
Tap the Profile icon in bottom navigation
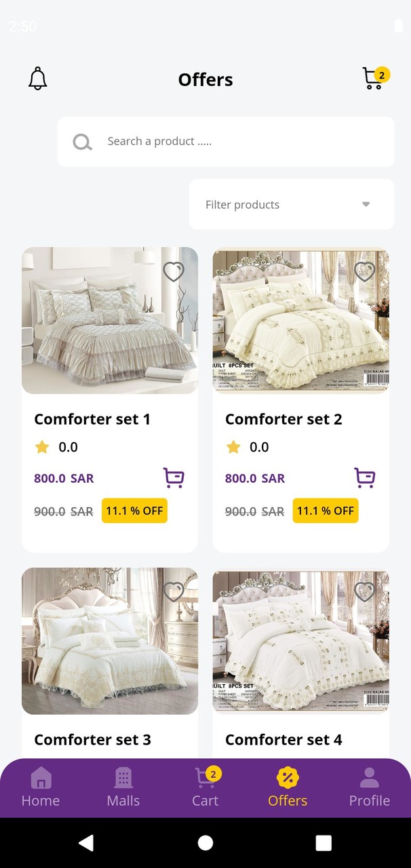click(x=370, y=778)
